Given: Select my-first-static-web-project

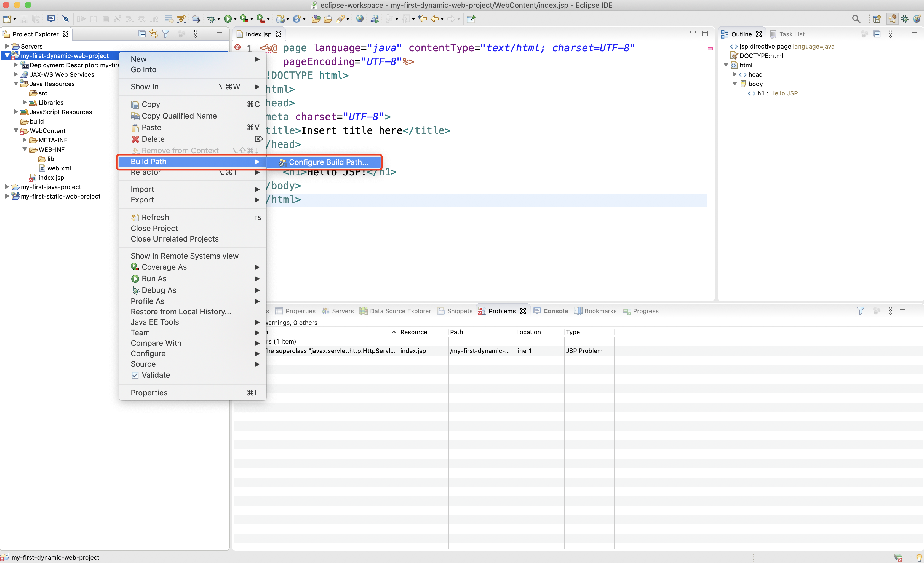Looking at the screenshot, I should pos(56,196).
